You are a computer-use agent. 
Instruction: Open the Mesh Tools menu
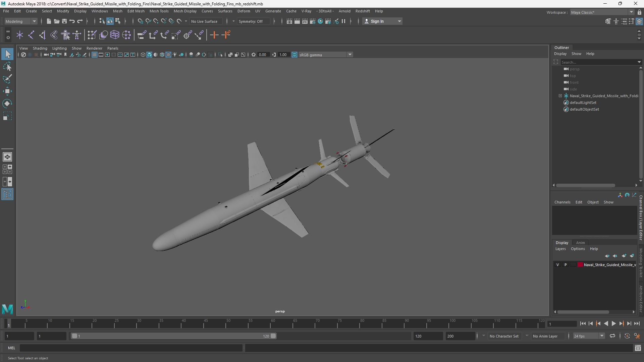coord(159,11)
